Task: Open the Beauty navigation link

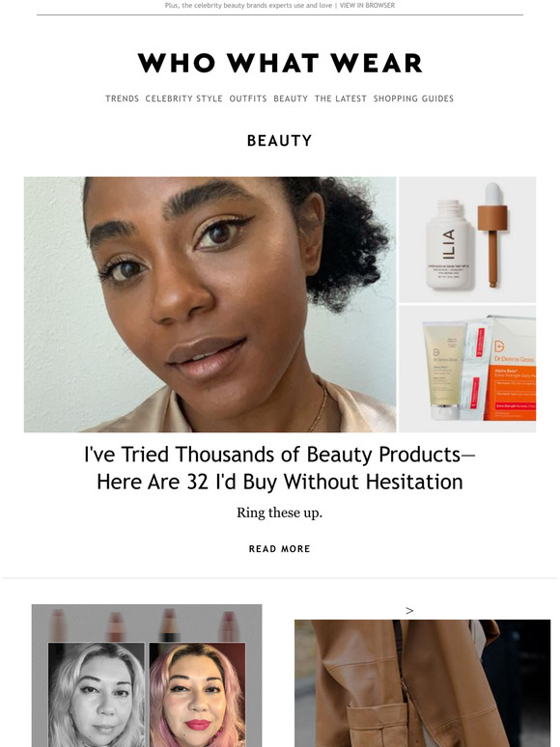Action: tap(291, 98)
